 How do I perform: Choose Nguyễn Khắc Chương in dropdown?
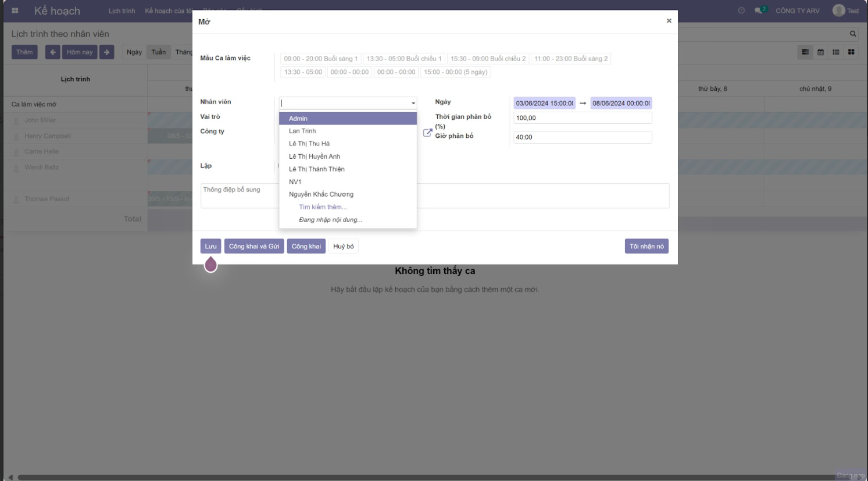coord(321,194)
